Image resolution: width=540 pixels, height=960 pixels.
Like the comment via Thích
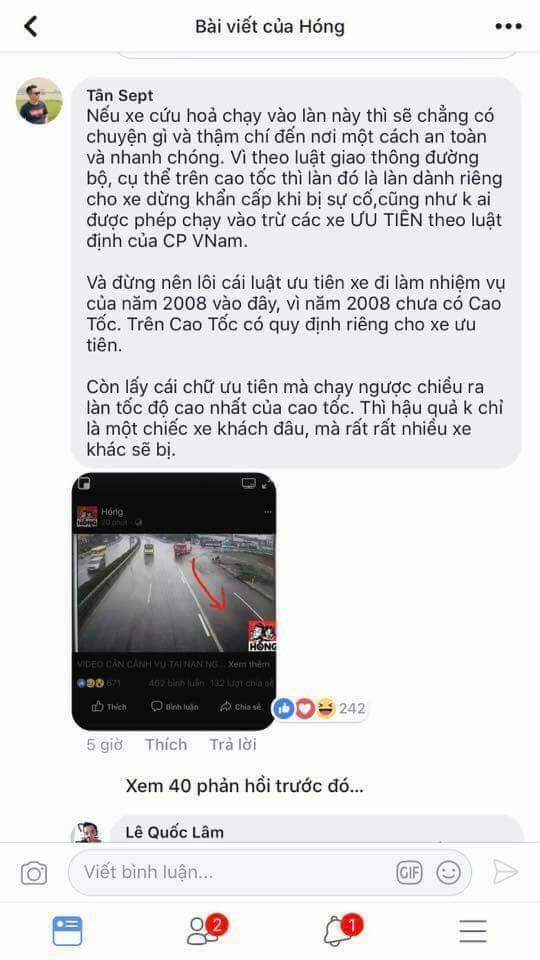166,744
